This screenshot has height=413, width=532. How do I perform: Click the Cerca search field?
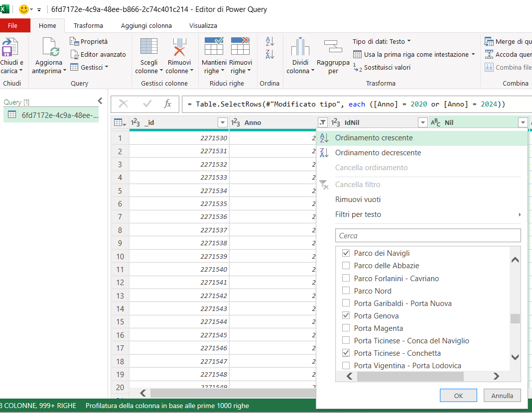click(428, 235)
